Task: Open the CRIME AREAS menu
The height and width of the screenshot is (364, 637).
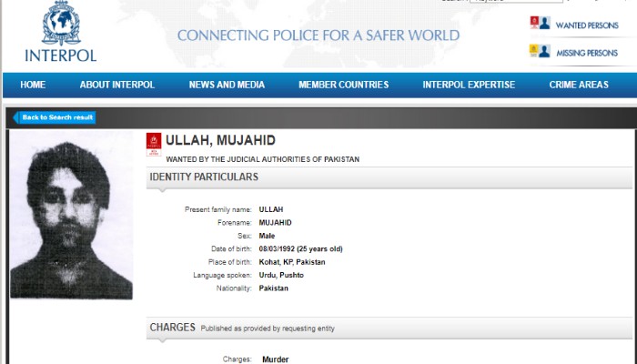Action: pyautogui.click(x=579, y=85)
